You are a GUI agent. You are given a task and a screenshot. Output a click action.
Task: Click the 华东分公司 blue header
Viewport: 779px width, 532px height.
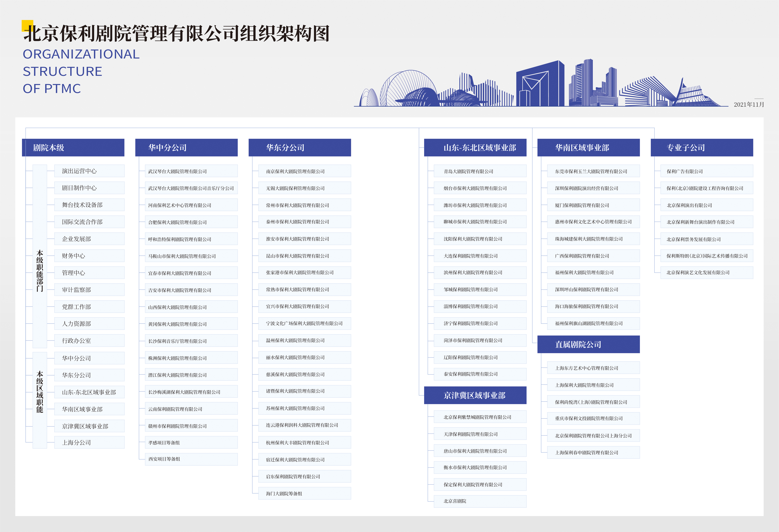[300, 147]
